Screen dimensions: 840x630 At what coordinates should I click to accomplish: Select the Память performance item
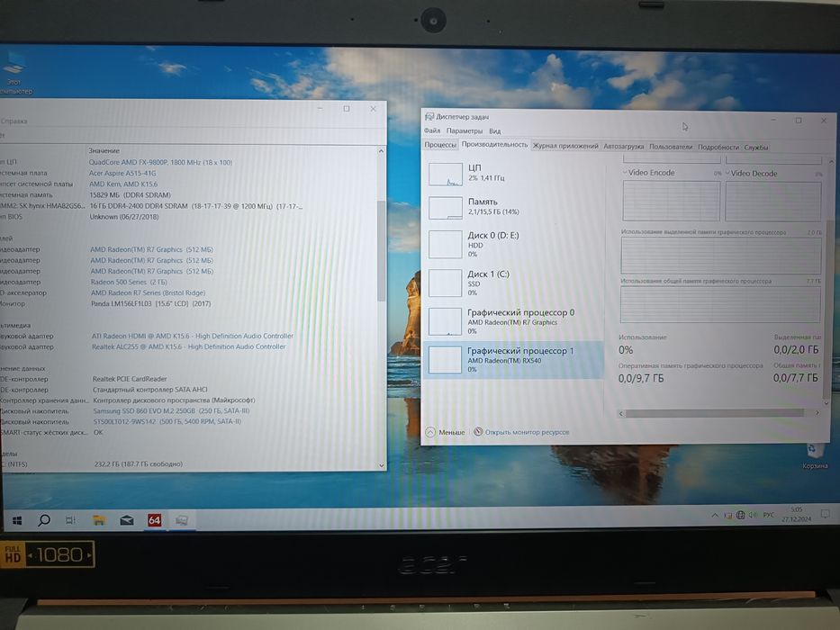click(513, 207)
